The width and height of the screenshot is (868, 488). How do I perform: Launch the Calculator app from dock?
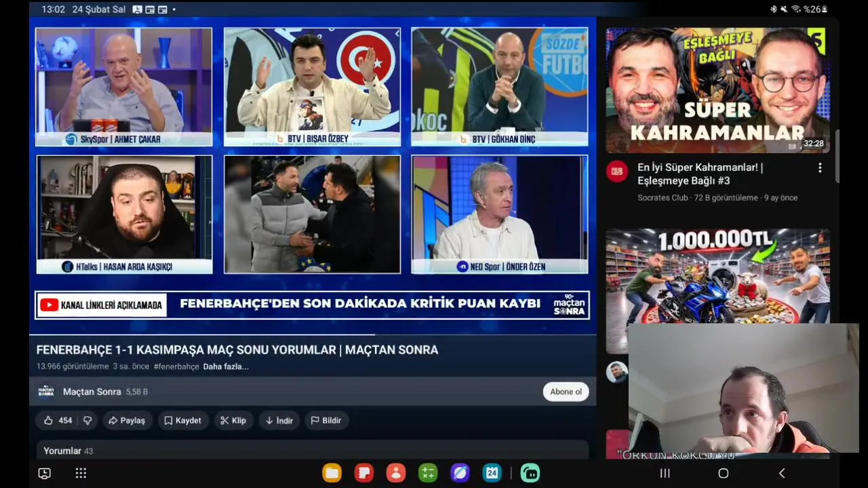pyautogui.click(x=428, y=473)
